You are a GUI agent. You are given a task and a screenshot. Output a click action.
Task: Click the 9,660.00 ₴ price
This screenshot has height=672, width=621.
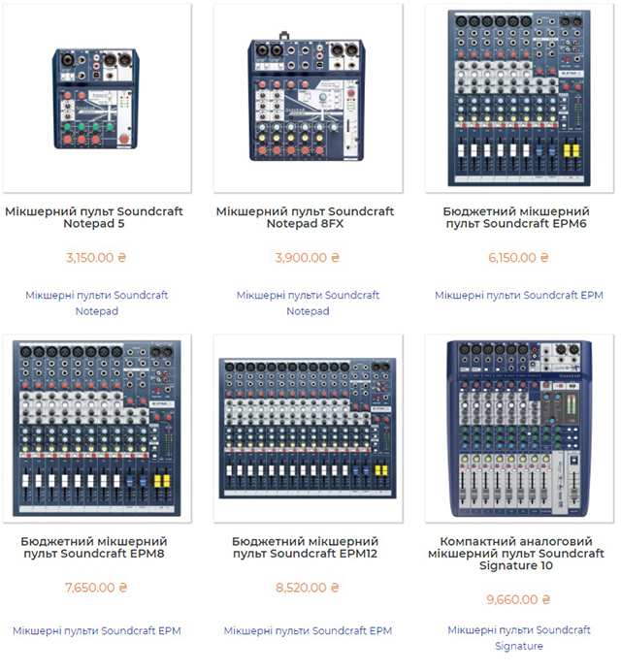pyautogui.click(x=518, y=599)
